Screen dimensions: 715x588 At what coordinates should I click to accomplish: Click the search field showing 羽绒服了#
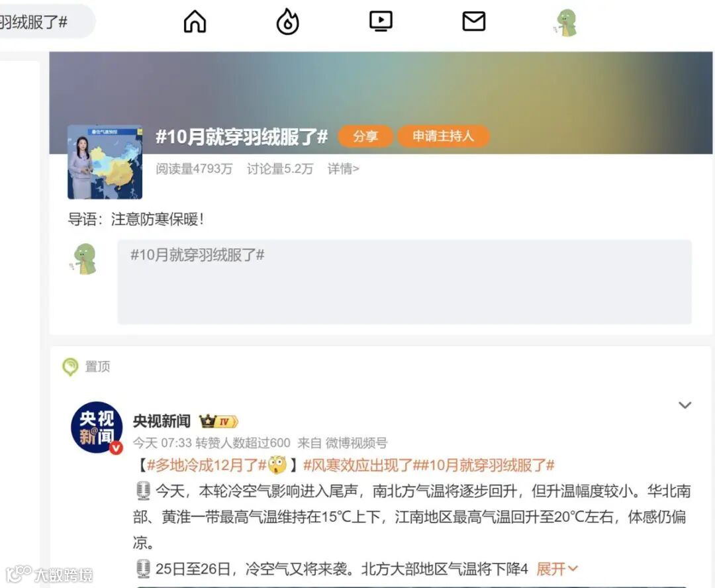pos(46,21)
